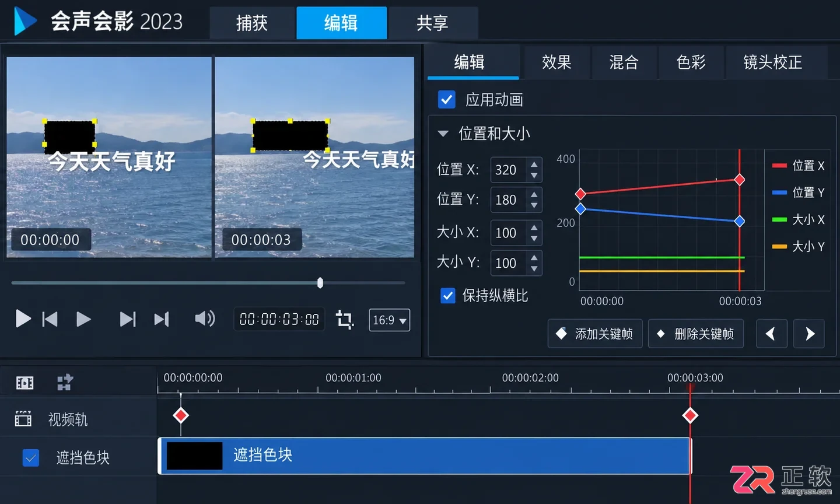Image resolution: width=840 pixels, height=504 pixels.
Task: Click the first timeline keyframe diamond at start
Action: tap(181, 415)
